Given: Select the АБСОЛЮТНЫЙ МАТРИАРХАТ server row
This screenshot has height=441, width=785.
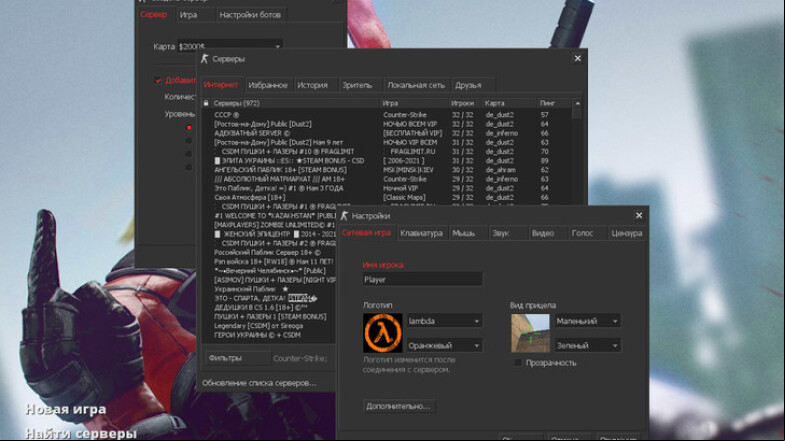Looking at the screenshot, I should point(386,179).
